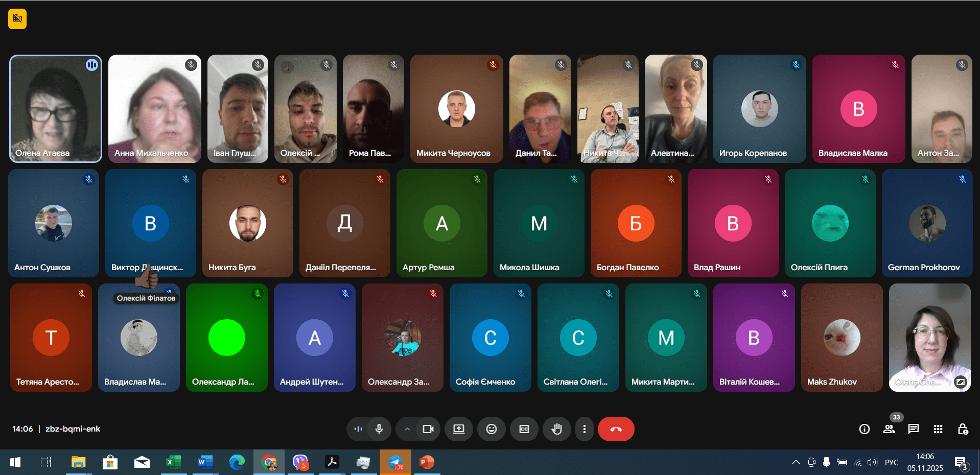The height and width of the screenshot is (475, 980).
Task: Open the in-call chat panel
Action: point(913,429)
